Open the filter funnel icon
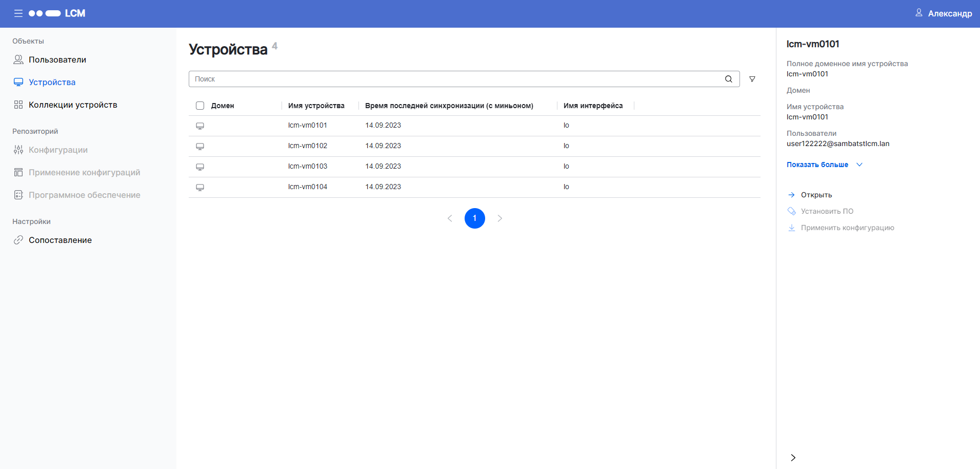Image resolution: width=980 pixels, height=469 pixels. (752, 79)
